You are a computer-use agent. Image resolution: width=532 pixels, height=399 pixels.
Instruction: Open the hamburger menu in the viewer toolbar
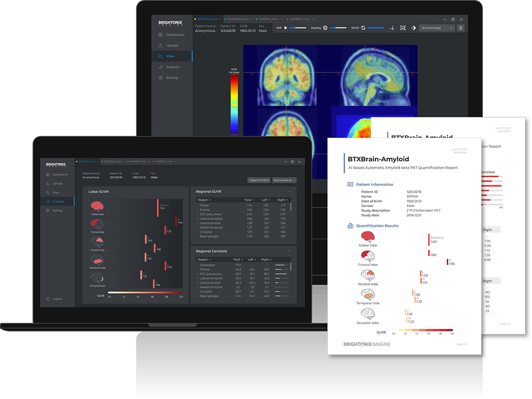tap(461, 28)
